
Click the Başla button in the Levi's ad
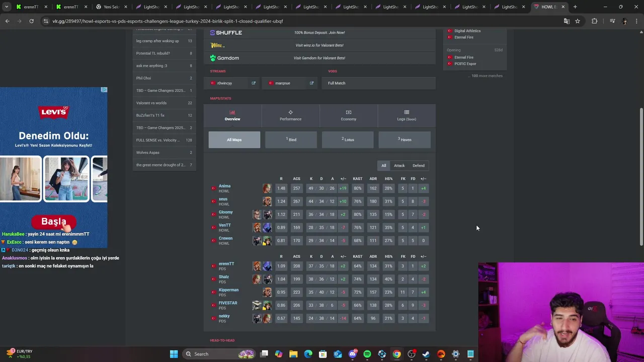(54, 222)
